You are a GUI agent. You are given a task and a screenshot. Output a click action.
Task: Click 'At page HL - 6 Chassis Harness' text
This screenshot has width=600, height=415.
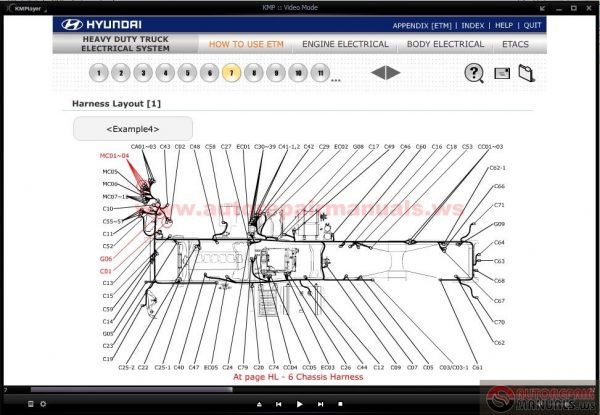click(x=298, y=377)
